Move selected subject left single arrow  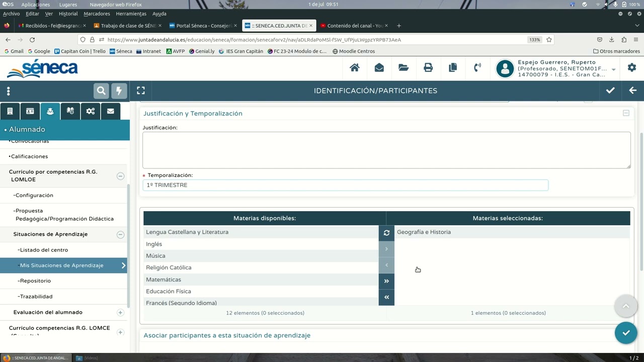(386, 265)
